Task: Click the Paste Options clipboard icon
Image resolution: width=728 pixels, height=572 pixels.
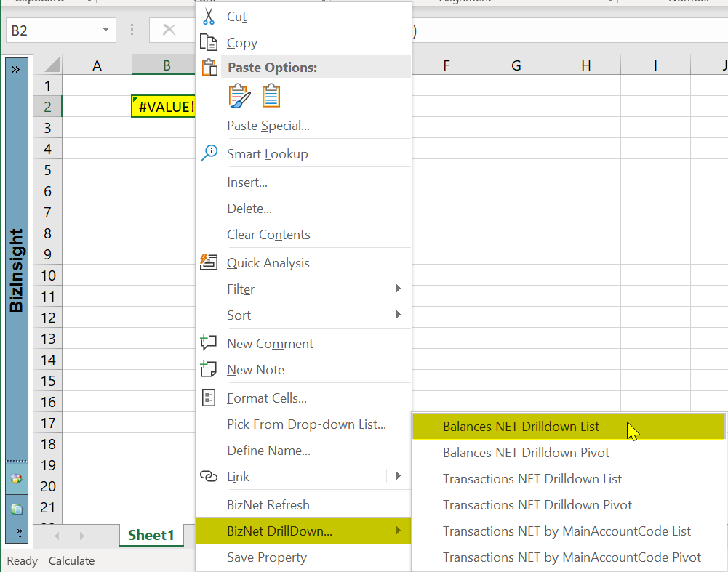Action: click(209, 68)
